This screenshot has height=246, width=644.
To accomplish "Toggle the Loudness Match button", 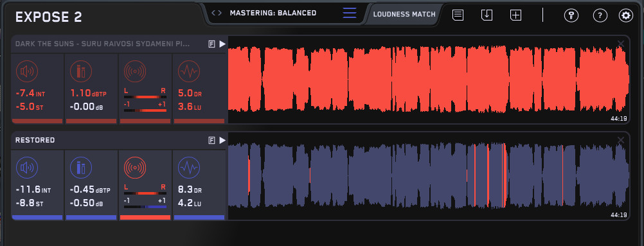I will pos(404,14).
